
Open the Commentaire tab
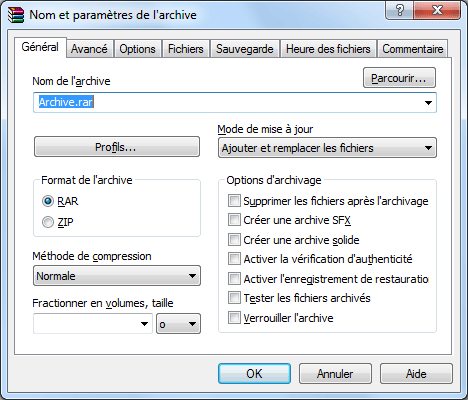(x=413, y=49)
